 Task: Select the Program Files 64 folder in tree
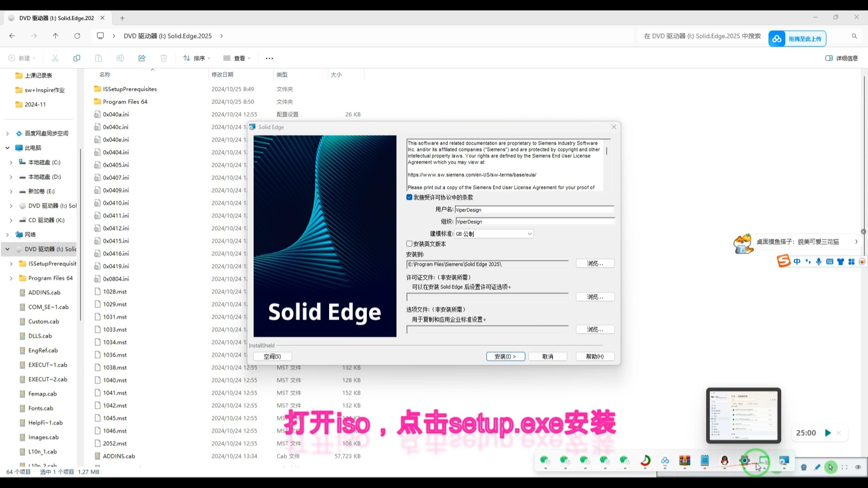coord(45,278)
